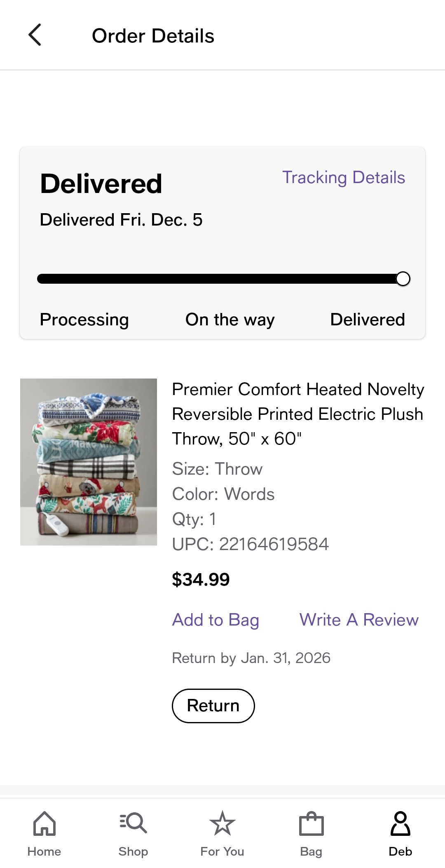Tap the Order Details page title

(153, 36)
